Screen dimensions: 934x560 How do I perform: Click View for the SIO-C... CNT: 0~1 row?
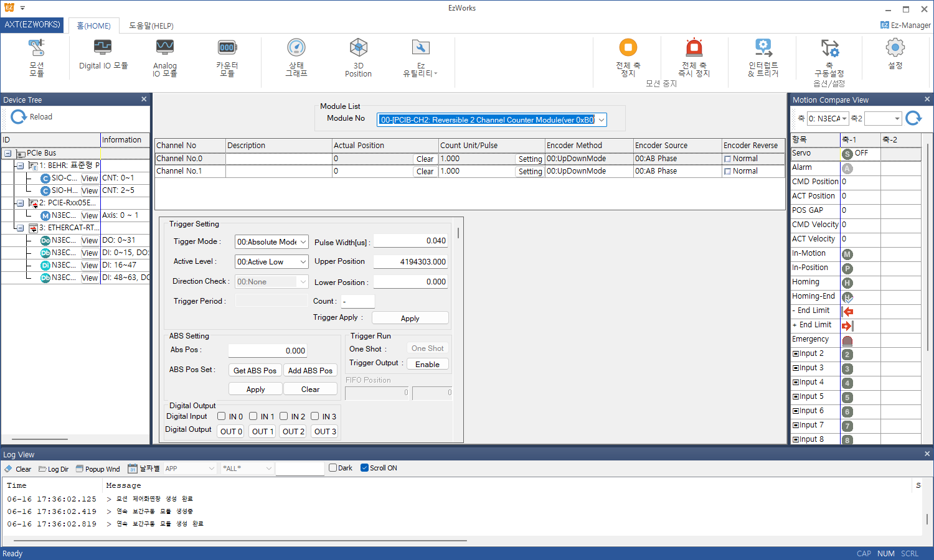89,179
